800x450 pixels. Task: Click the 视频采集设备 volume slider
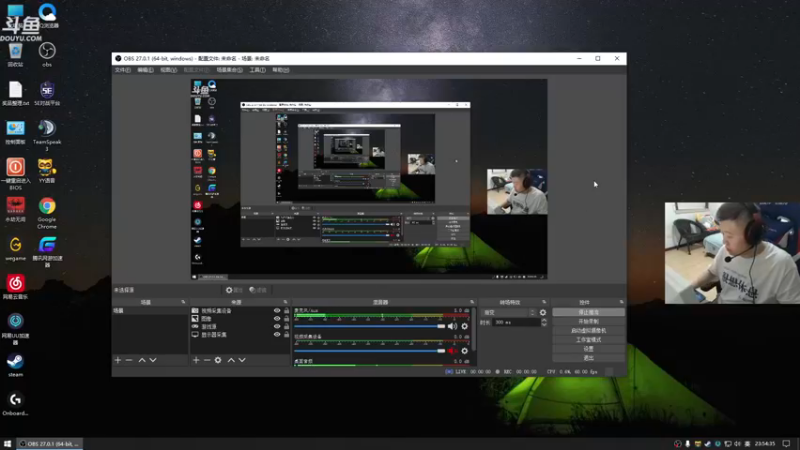pos(370,351)
